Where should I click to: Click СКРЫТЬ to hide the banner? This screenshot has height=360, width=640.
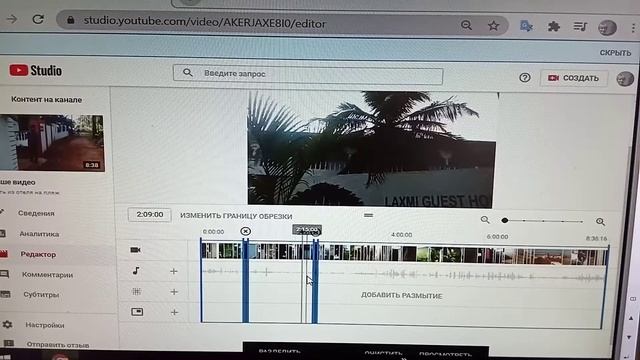(x=615, y=53)
